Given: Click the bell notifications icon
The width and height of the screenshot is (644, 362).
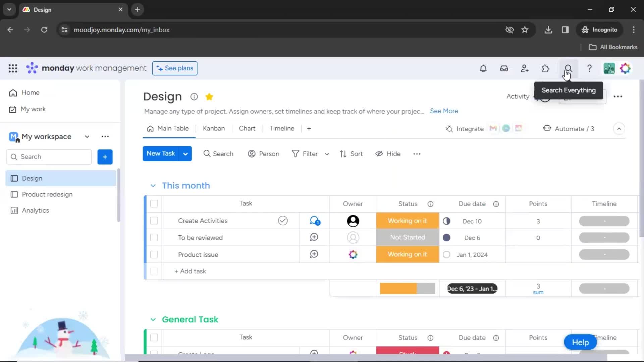Looking at the screenshot, I should [483, 68].
